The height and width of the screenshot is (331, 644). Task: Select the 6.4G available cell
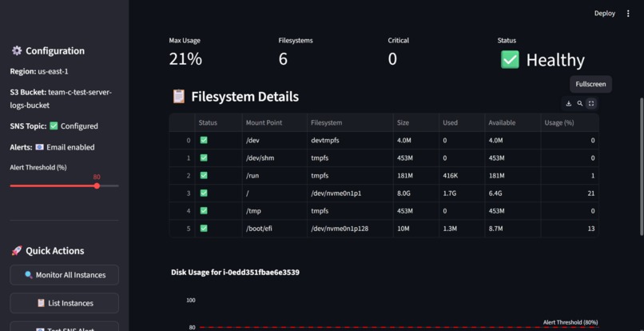(x=513, y=193)
